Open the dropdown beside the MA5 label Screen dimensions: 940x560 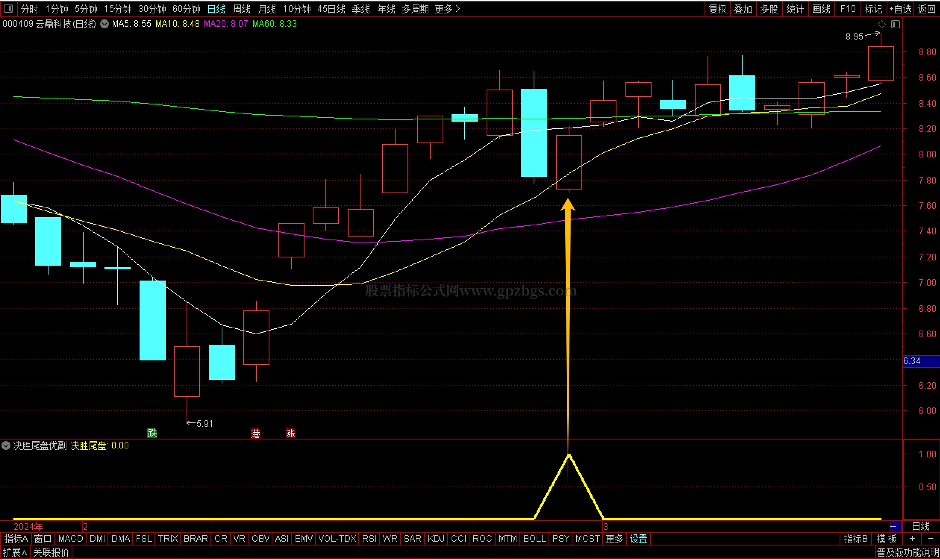(x=104, y=24)
